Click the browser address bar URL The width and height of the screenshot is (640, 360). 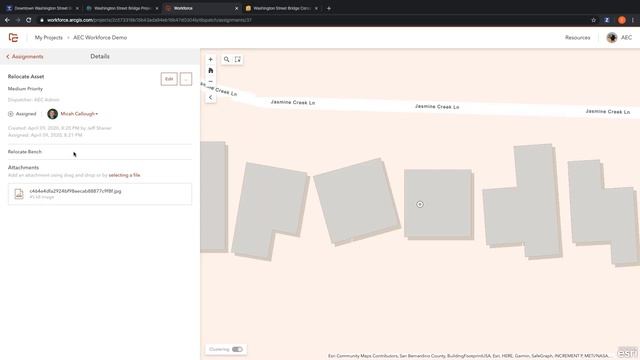(149, 20)
